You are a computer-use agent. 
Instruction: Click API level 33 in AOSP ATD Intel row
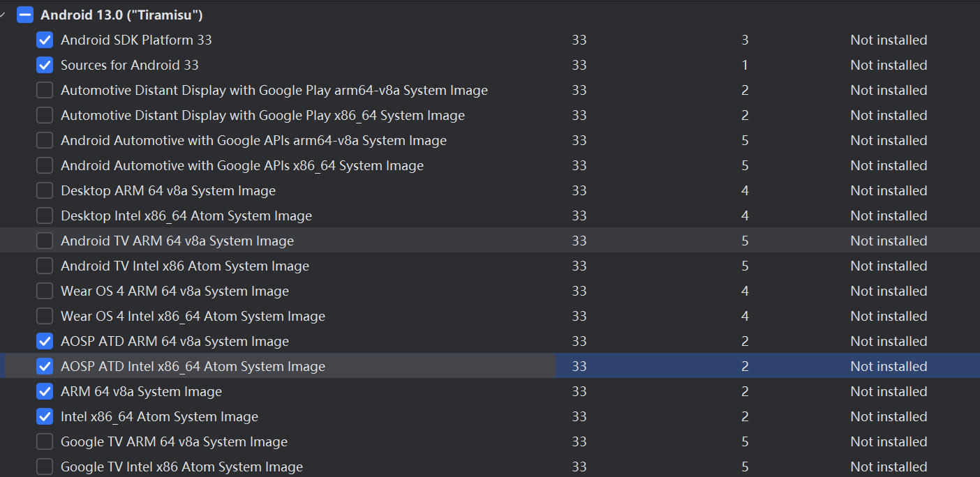[x=579, y=366]
